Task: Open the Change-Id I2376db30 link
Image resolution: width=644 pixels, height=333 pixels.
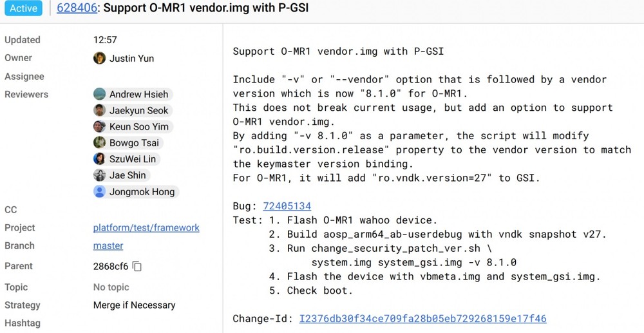Action: click(422, 319)
